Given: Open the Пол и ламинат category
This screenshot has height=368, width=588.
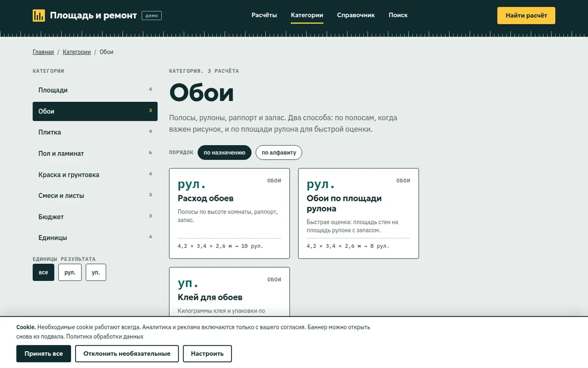Looking at the screenshot, I should click(x=95, y=154).
